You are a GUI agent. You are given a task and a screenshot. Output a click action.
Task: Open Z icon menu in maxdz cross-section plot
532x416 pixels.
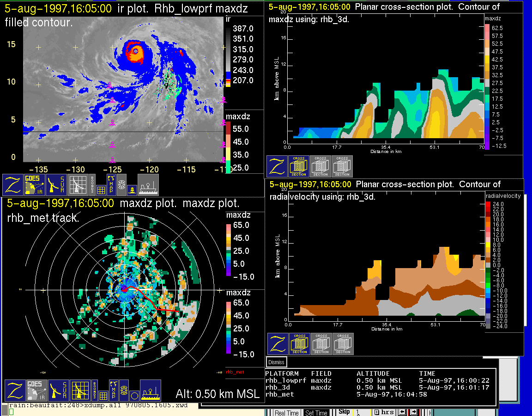click(277, 166)
